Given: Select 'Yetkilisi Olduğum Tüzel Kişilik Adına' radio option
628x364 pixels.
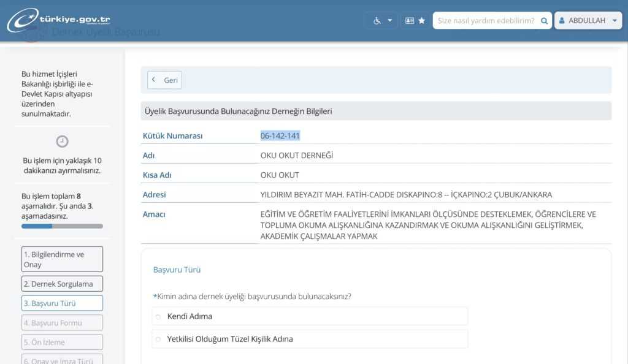Looking at the screenshot, I should pos(158,339).
